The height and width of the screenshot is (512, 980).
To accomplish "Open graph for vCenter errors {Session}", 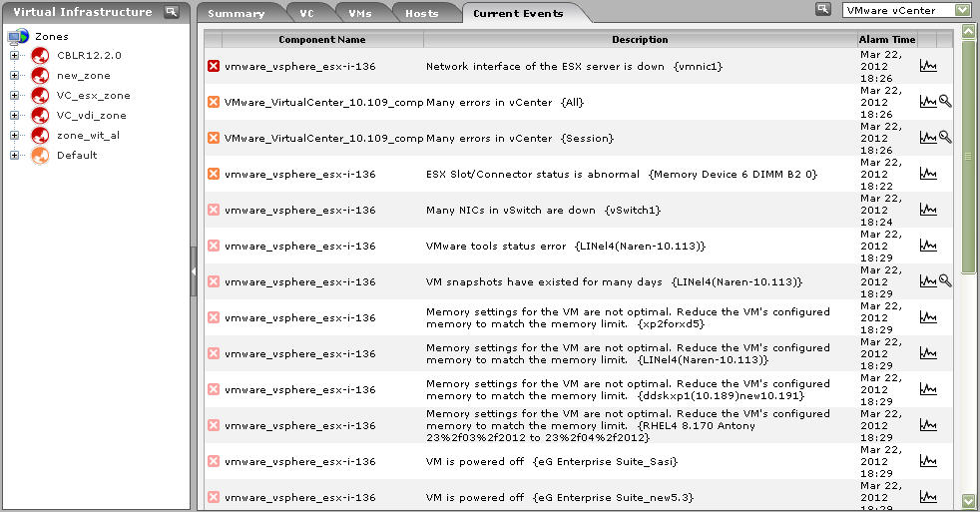I will pos(928,138).
